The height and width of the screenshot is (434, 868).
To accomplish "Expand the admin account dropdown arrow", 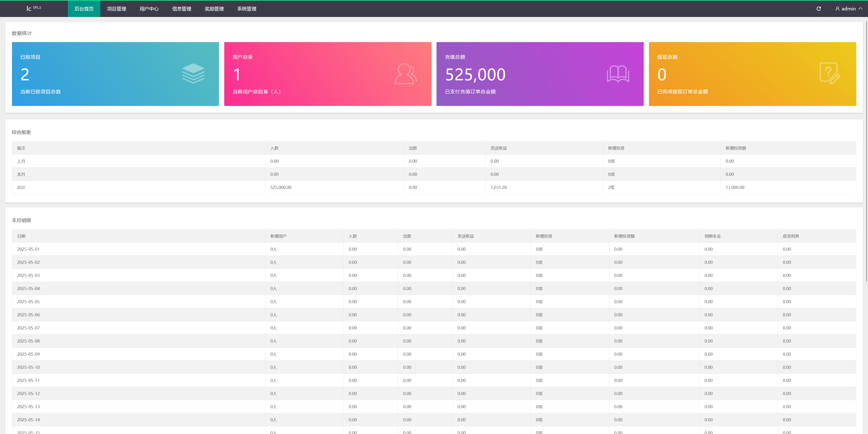I will 861,9.
